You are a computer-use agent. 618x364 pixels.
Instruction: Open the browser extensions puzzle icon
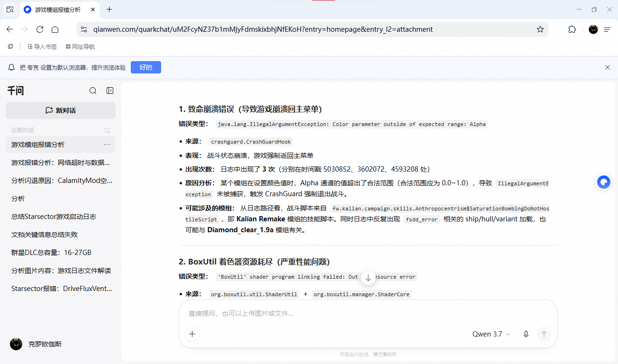pos(572,29)
